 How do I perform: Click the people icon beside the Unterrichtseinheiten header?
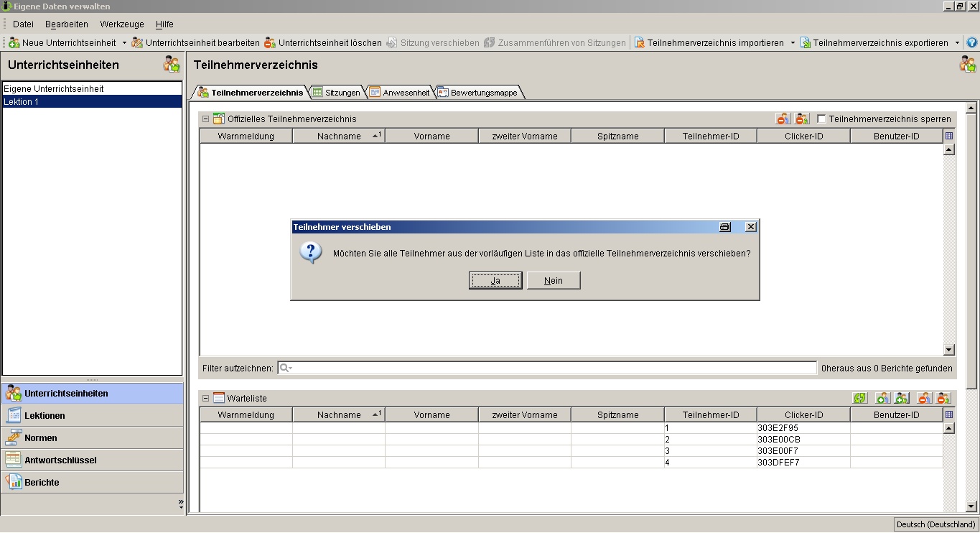pos(172,65)
